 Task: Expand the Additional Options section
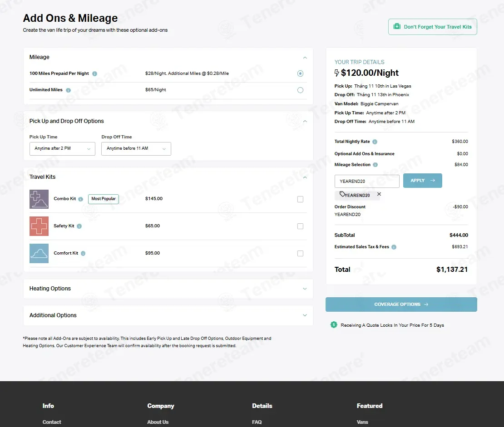[305, 315]
